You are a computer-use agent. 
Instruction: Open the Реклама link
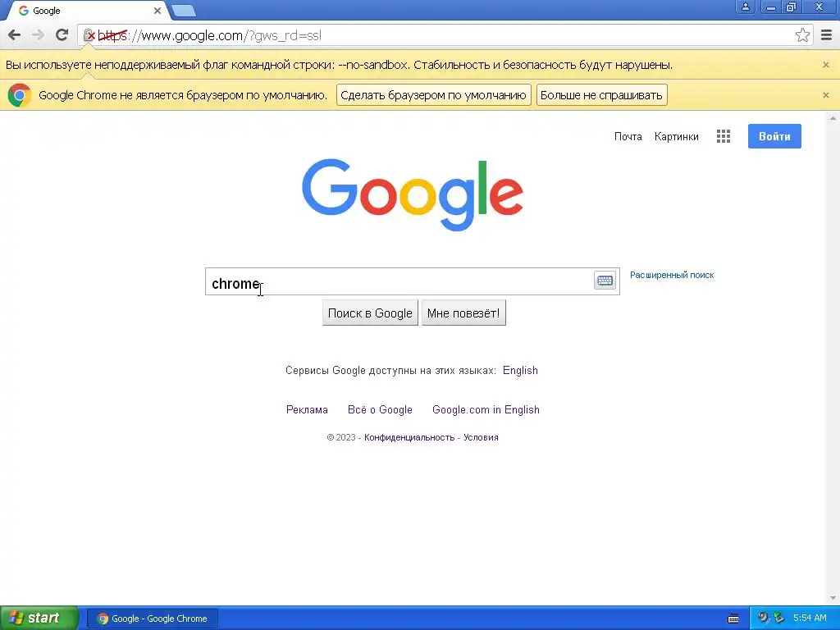tap(307, 410)
